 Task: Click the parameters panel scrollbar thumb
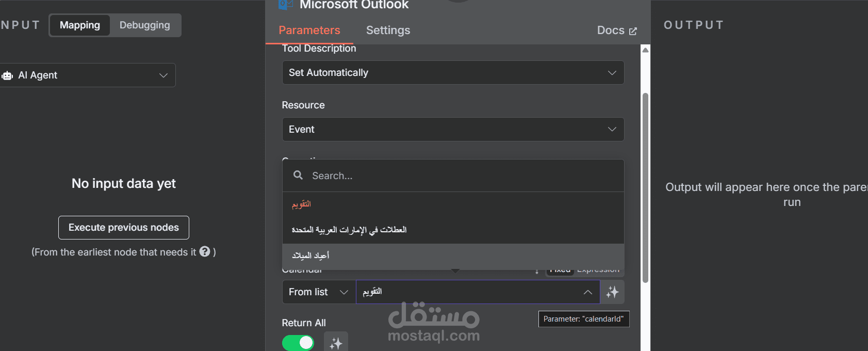[645, 188]
